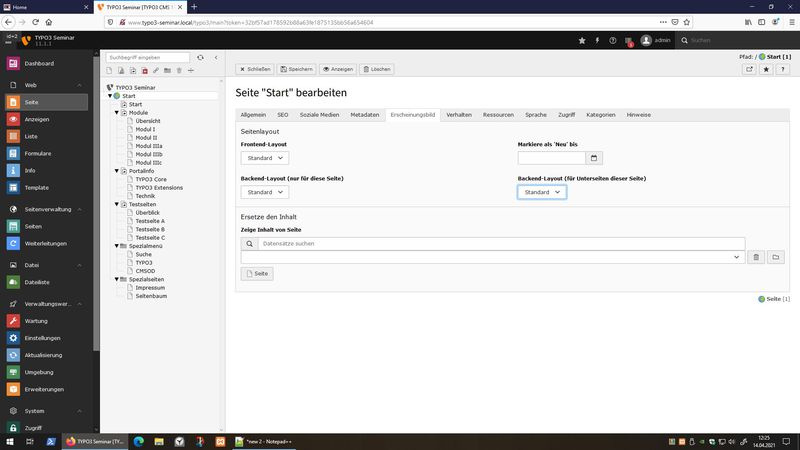
Task: Open the Zeige Inhalt von Seite select list
Action: [493, 257]
